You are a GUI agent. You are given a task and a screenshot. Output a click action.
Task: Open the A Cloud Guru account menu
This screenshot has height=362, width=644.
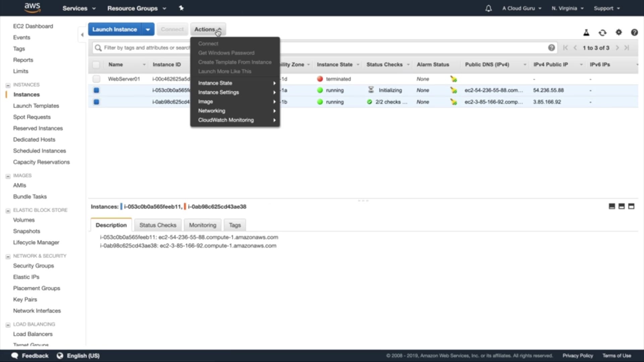(x=522, y=8)
